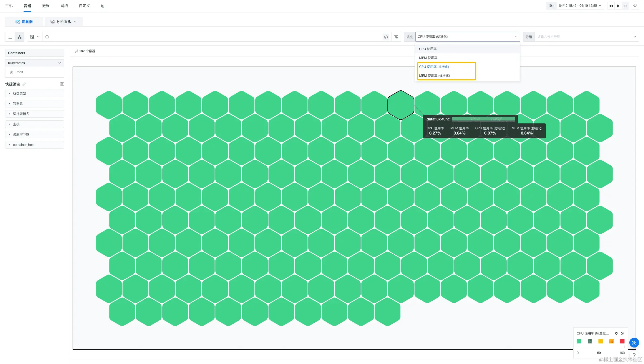
Task: Open the 分组 analysis dimension dropdown
Action: tap(585, 37)
